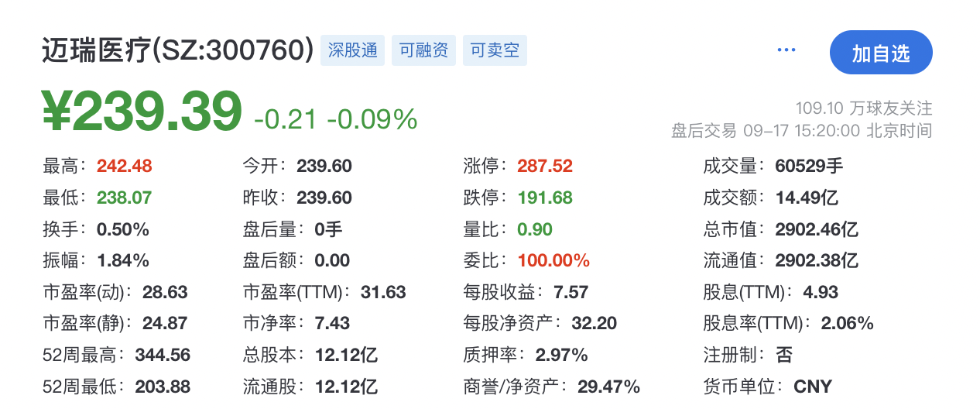Click the 每股收益 value 7.57

(x=571, y=292)
